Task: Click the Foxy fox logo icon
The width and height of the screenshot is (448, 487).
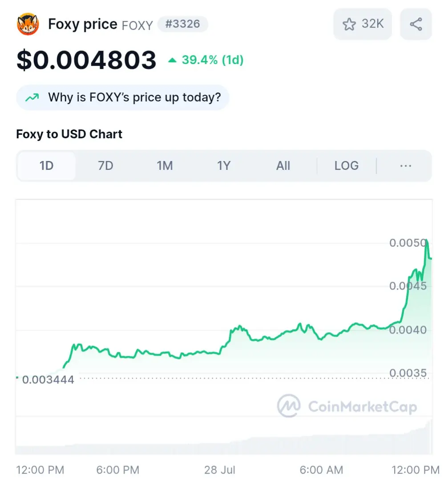Action: pos(28,24)
